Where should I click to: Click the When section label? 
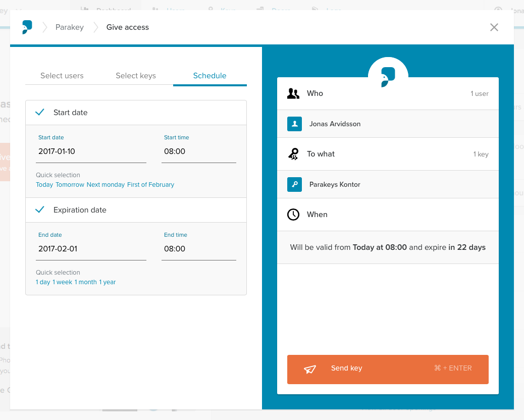pos(317,215)
